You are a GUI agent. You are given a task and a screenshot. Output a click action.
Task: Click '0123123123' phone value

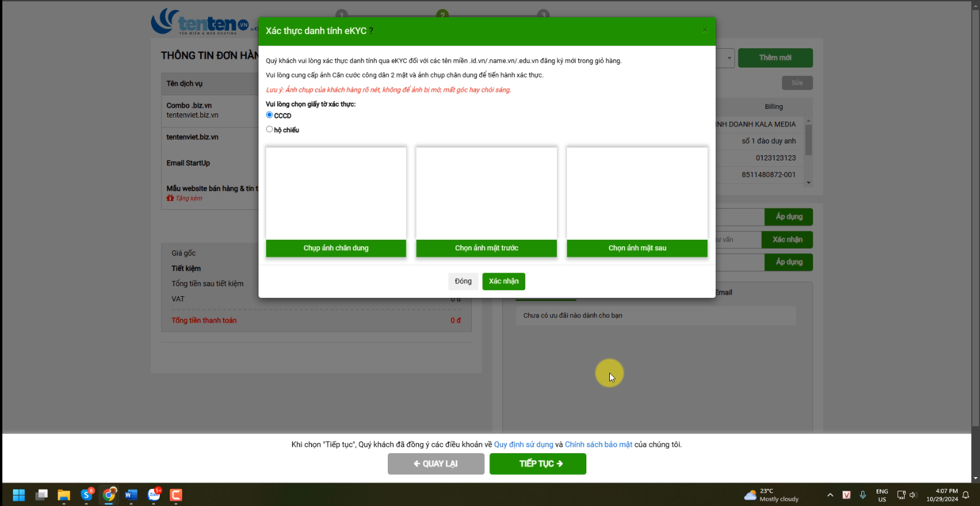tap(776, 158)
